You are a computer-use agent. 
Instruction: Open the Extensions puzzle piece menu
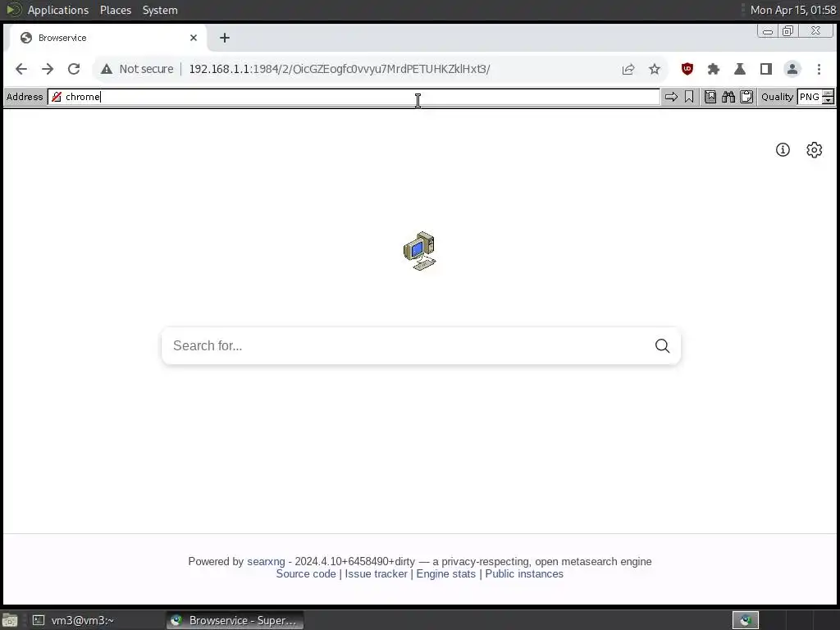tap(713, 69)
